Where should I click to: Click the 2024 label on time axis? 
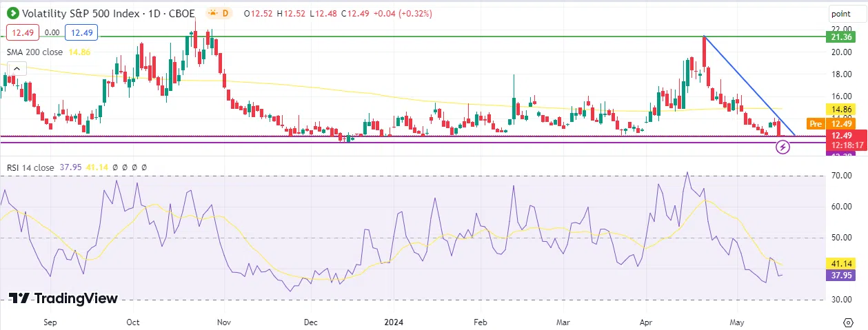tap(395, 322)
